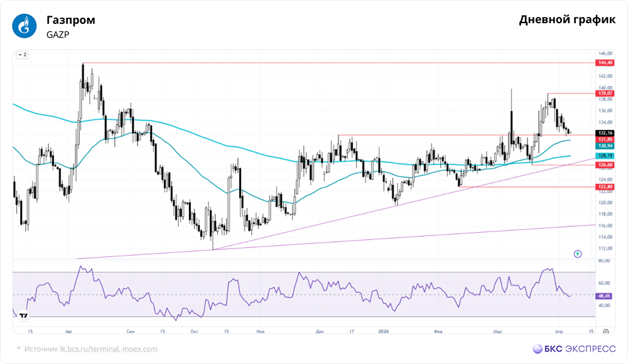This screenshot has height=364, width=628.
Task: Click the RSI value label 48,45
Action: pos(604,296)
